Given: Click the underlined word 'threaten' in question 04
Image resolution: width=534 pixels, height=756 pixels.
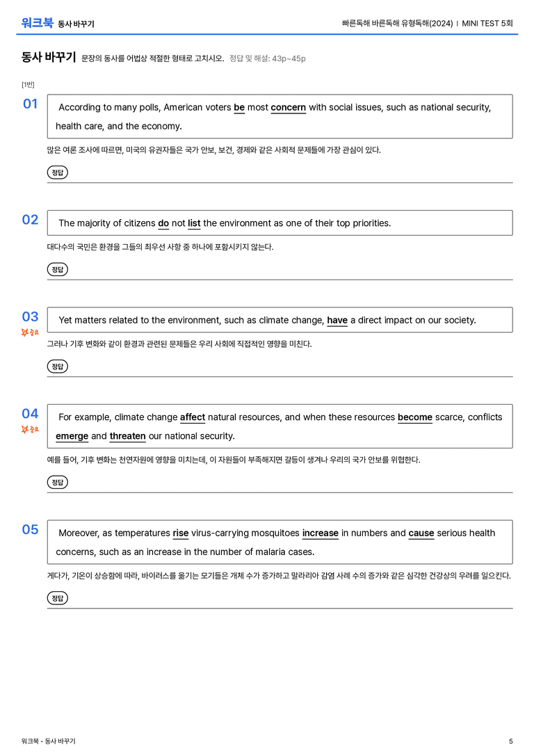Looking at the screenshot, I should [128, 436].
